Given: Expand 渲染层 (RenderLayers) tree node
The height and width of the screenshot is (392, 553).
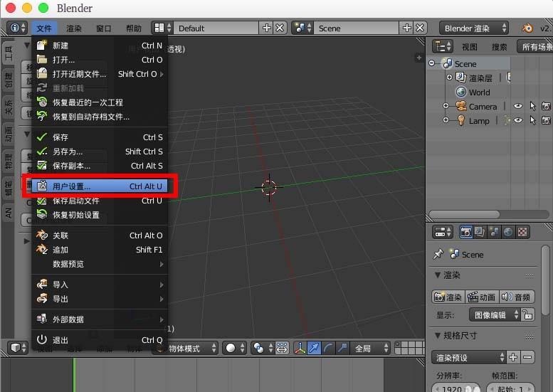Looking at the screenshot, I should click(449, 78).
